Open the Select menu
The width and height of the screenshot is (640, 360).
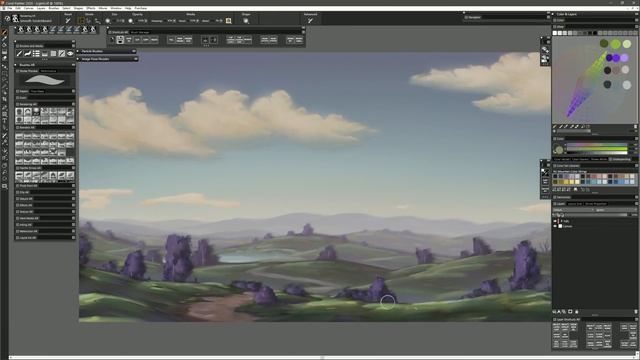click(x=66, y=8)
